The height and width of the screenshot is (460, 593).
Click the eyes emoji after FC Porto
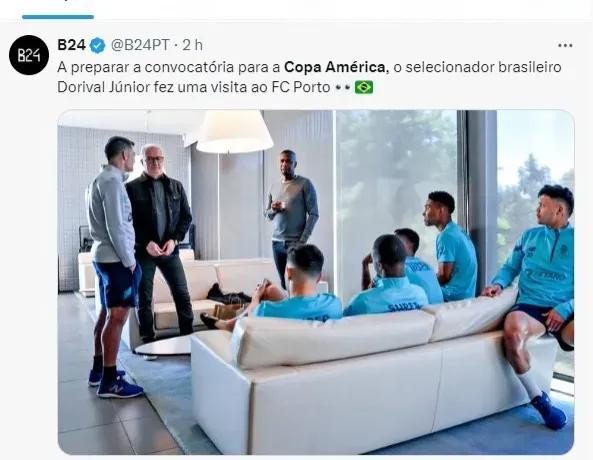coord(343,88)
